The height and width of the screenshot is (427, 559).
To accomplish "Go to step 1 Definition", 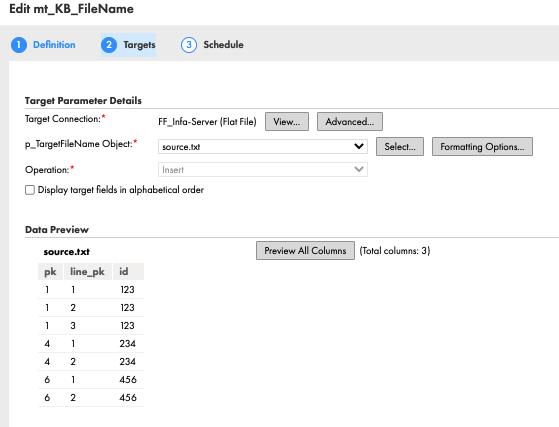I will tap(43, 45).
